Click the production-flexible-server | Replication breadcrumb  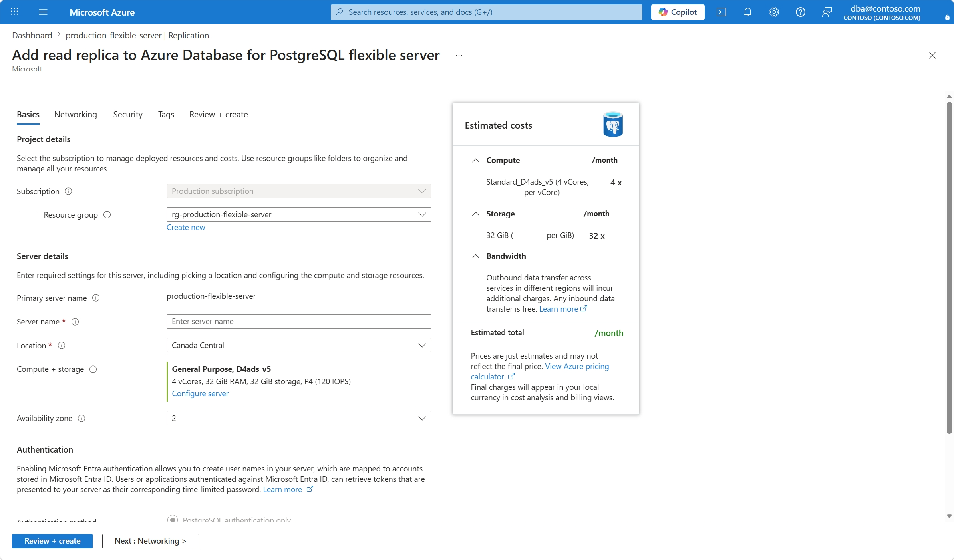137,35
